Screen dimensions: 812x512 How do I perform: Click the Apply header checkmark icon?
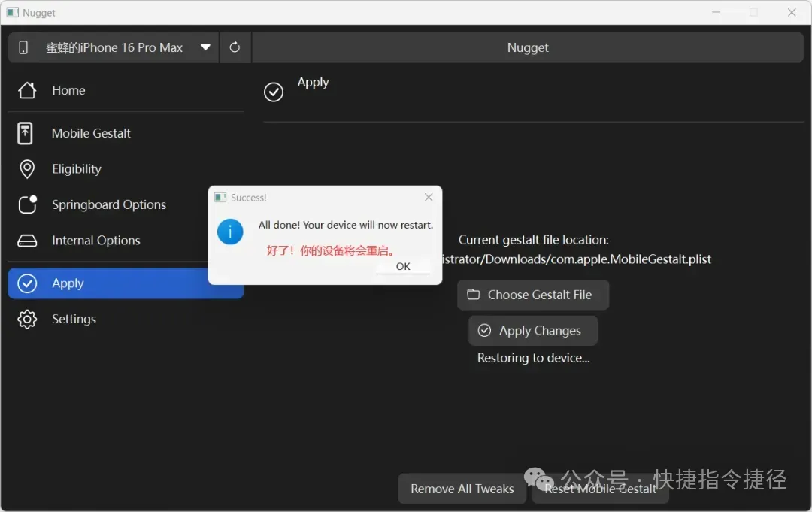point(274,92)
